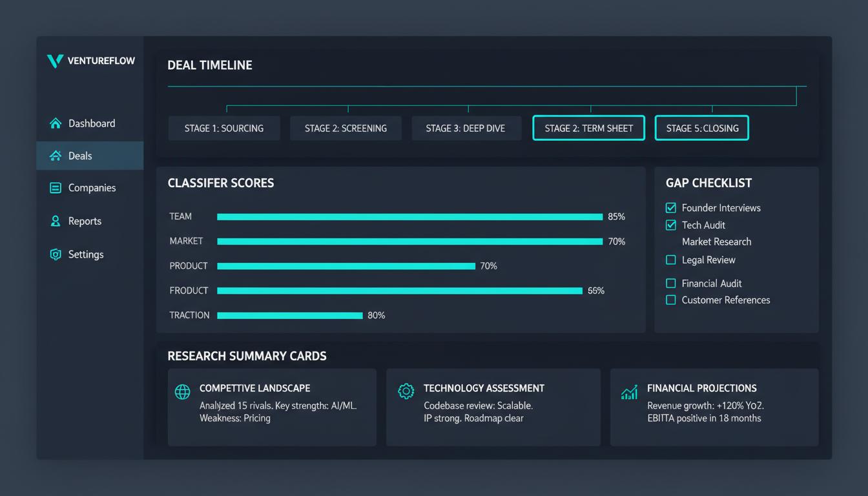Select Stage 1: Sourcing in the timeline
Image resolution: width=868 pixels, height=496 pixels.
point(223,128)
